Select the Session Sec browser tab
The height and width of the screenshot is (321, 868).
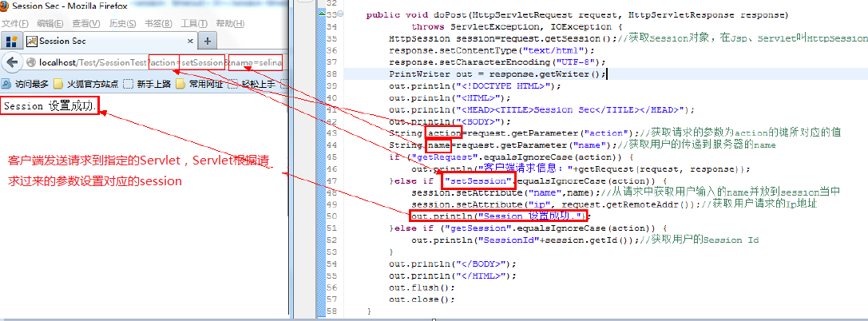[110, 41]
